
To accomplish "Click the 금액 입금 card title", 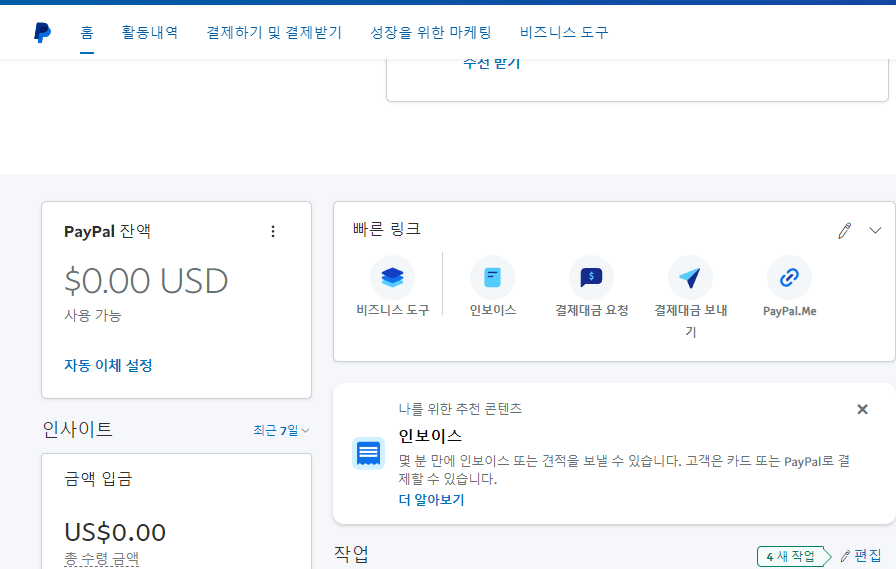I will (98, 479).
